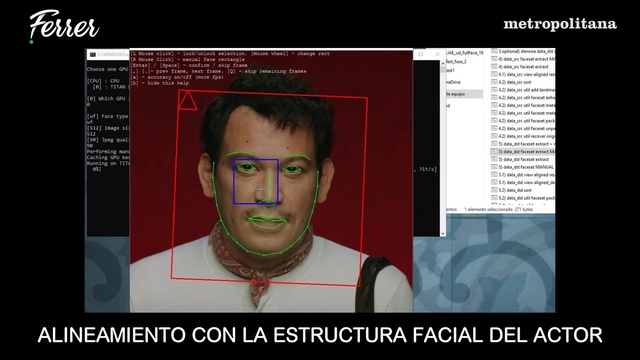Select '4.1) data_src view aligned result' file

[523, 74]
